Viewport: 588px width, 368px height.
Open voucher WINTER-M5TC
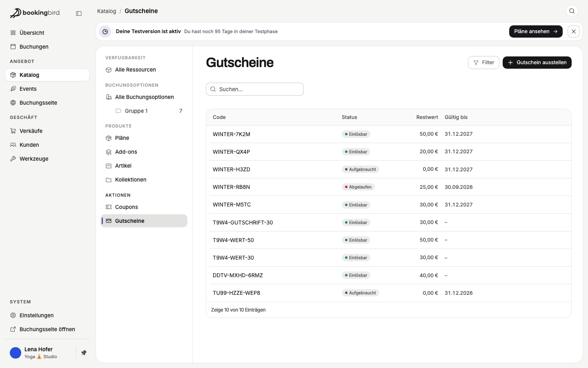(x=389, y=204)
